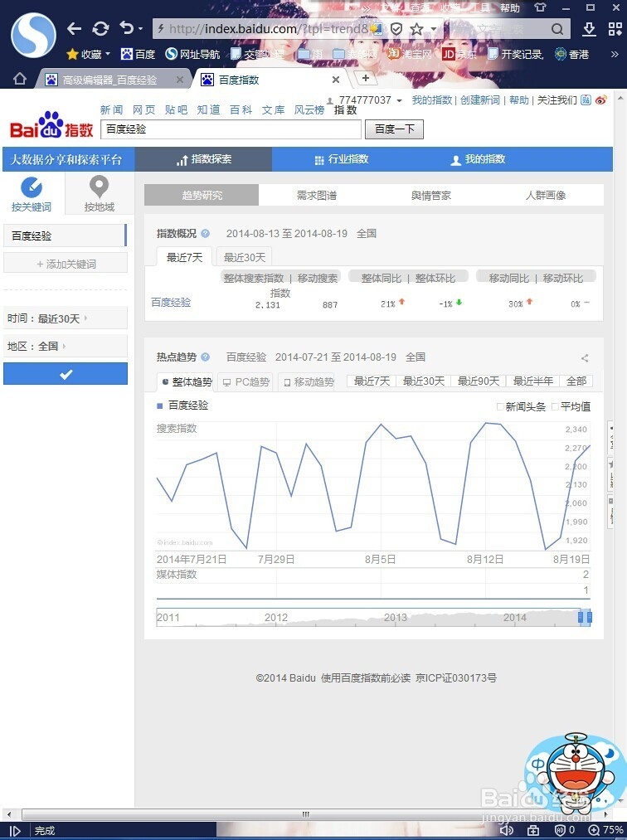The image size is (627, 840).
Task: Click the undo restore-tab icon
Action: point(126,27)
